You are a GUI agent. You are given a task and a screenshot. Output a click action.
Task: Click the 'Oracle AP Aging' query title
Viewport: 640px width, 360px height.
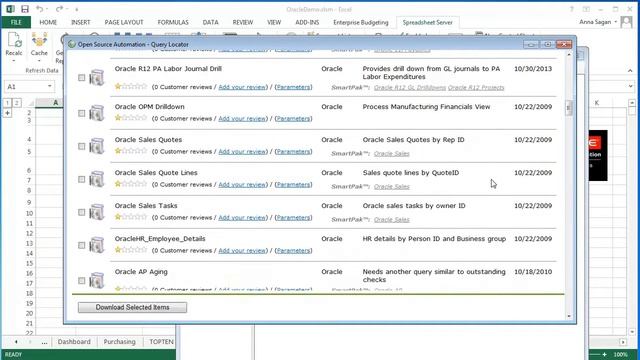point(141,272)
